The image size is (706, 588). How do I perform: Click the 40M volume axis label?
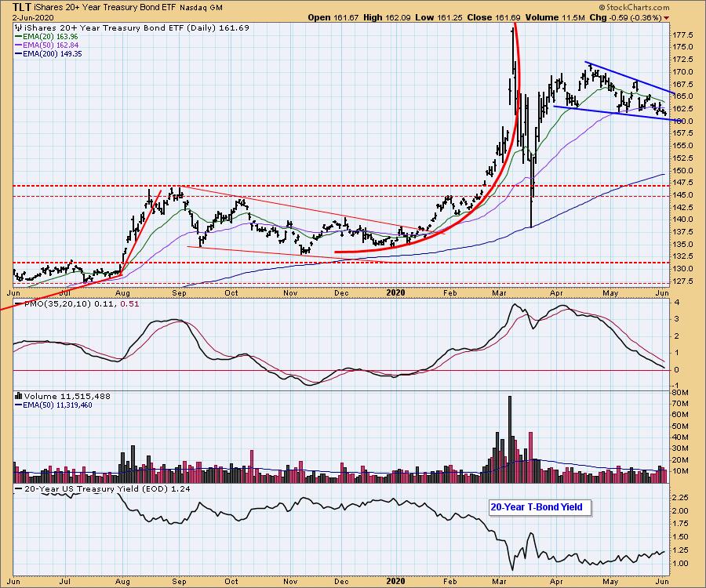[x=680, y=437]
